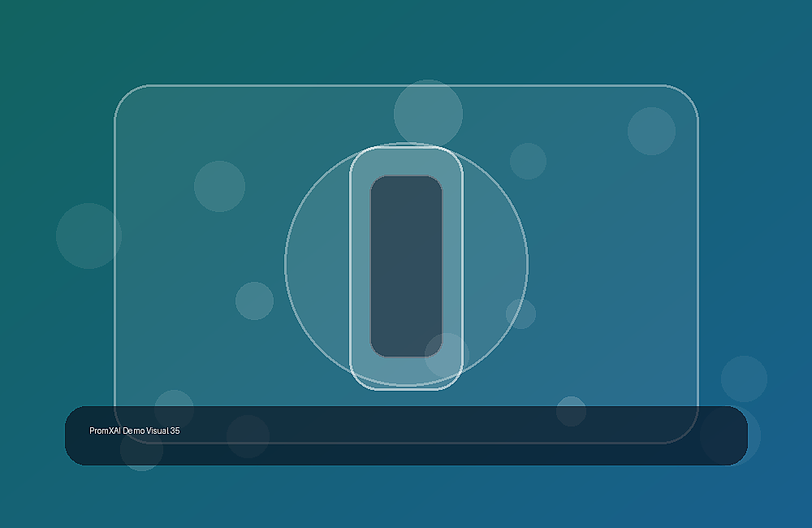Viewport: 812px width, 528px height.
Task: Select the bubble floating outside the panel's right side
Action: tap(744, 379)
